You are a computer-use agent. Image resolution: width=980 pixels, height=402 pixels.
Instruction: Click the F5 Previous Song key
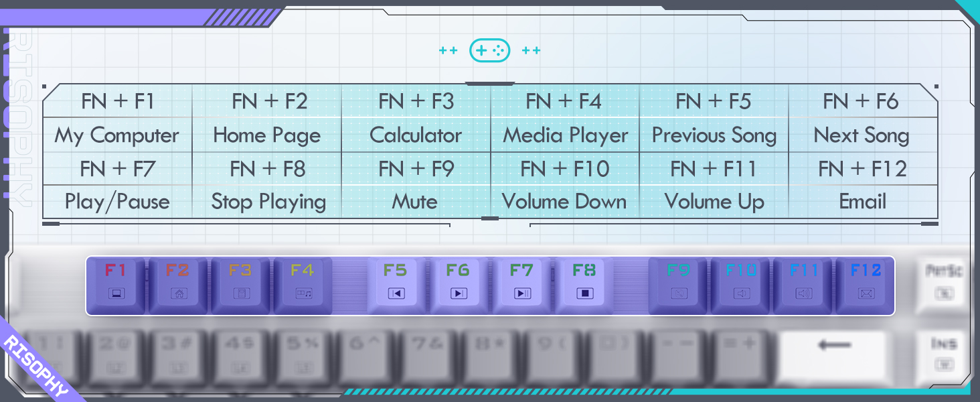point(396,284)
